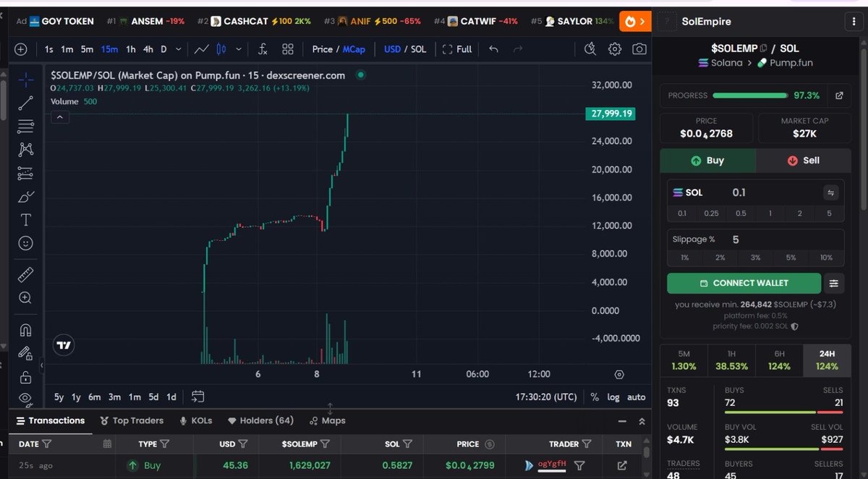Screen dimensions: 868x479
Task: Add a symbol to compare with plus icon
Action: pyautogui.click(x=21, y=49)
